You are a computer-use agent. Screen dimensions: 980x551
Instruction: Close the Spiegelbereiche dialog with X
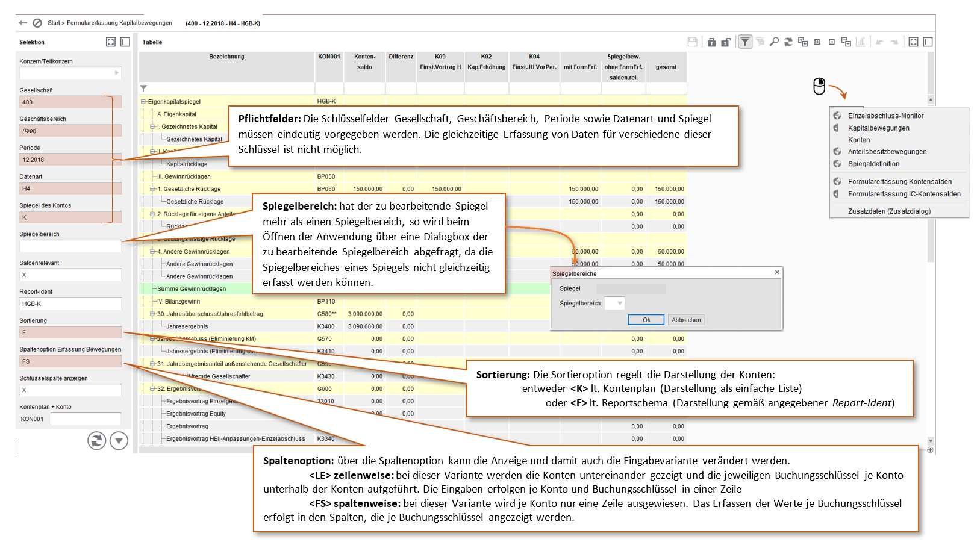[777, 272]
